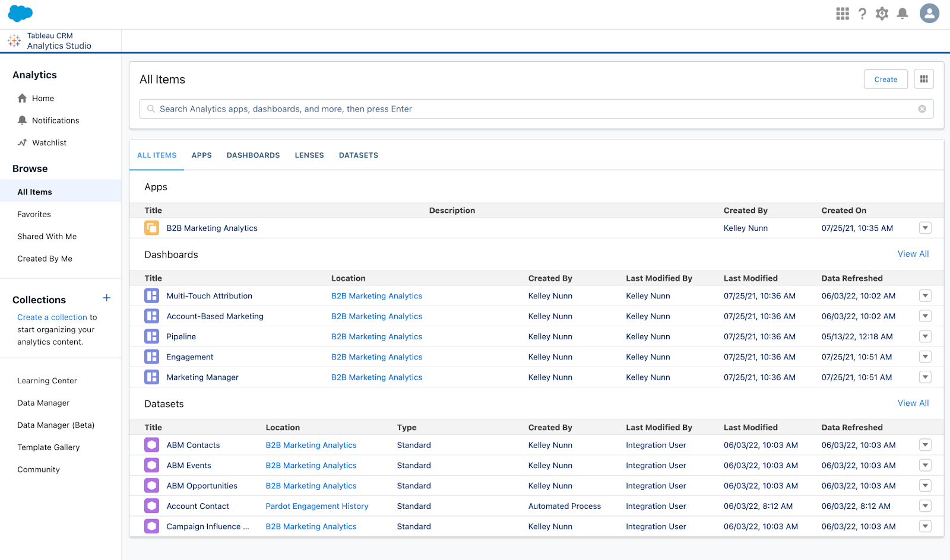Expand actions dropdown for Multi-Touch Attribution row
Screen dimensions: 950x560
(x=925, y=296)
